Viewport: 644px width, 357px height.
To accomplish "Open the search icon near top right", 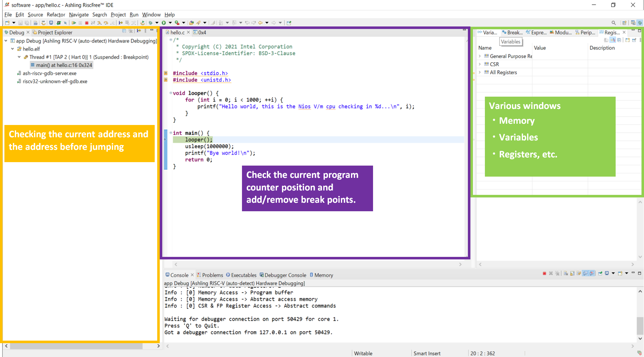I will pyautogui.click(x=614, y=23).
